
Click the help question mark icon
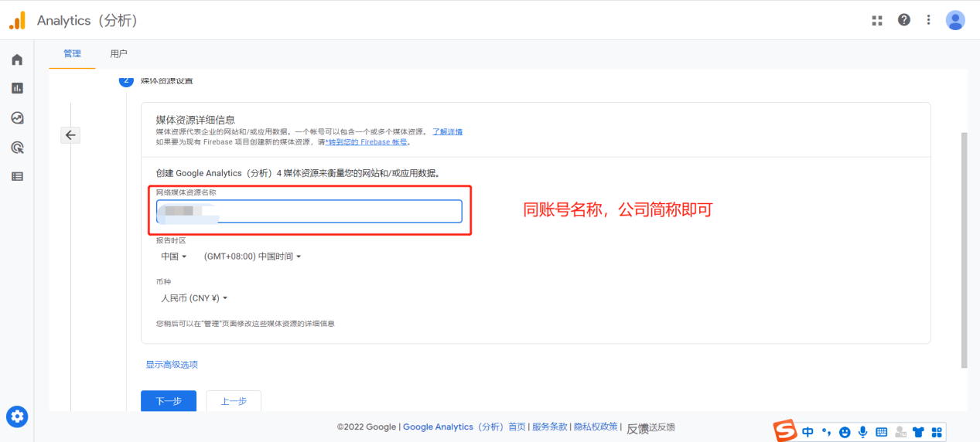tap(903, 20)
